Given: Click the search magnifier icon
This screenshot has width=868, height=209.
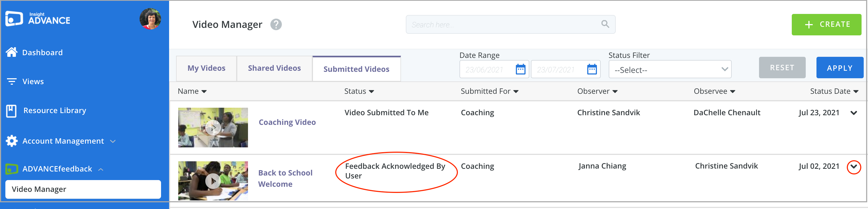Looking at the screenshot, I should click(605, 24).
